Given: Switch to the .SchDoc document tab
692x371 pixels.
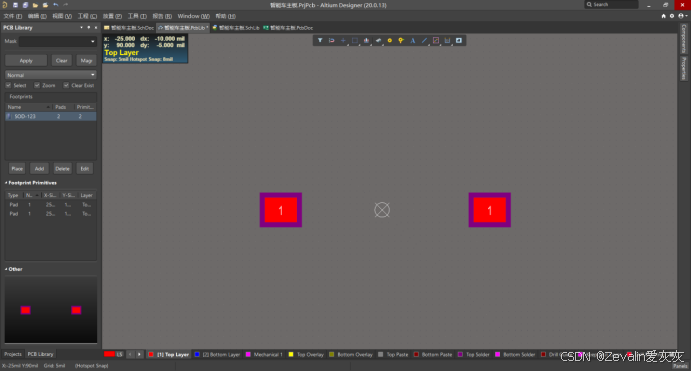Looking at the screenshot, I should point(129,27).
